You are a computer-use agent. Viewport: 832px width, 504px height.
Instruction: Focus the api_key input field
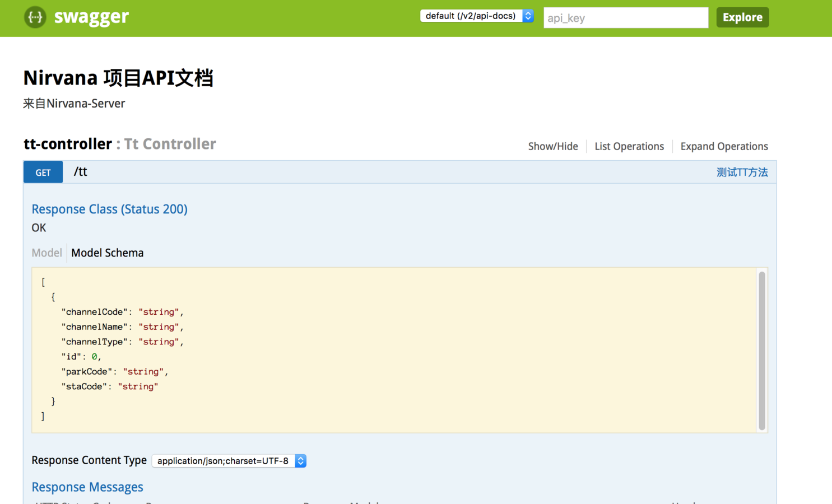[626, 17]
